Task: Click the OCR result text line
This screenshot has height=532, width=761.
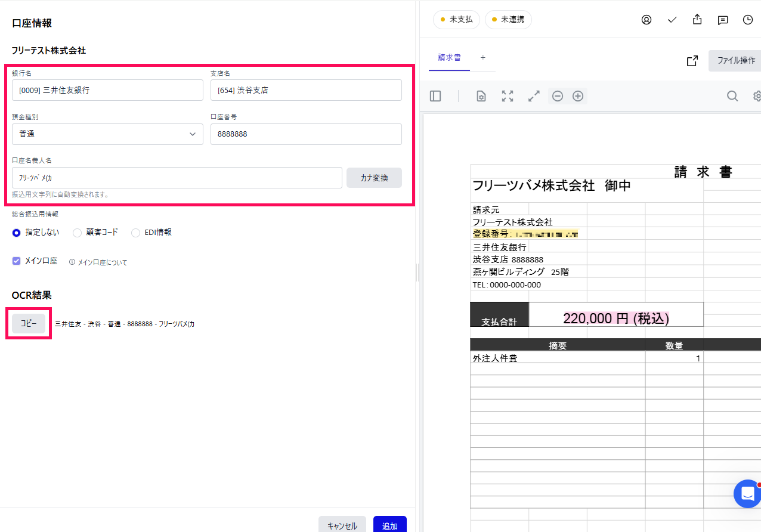Action: (x=125, y=324)
